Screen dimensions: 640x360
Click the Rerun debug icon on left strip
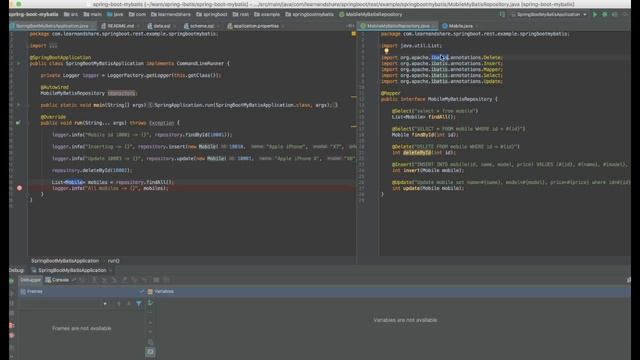pos(11,281)
